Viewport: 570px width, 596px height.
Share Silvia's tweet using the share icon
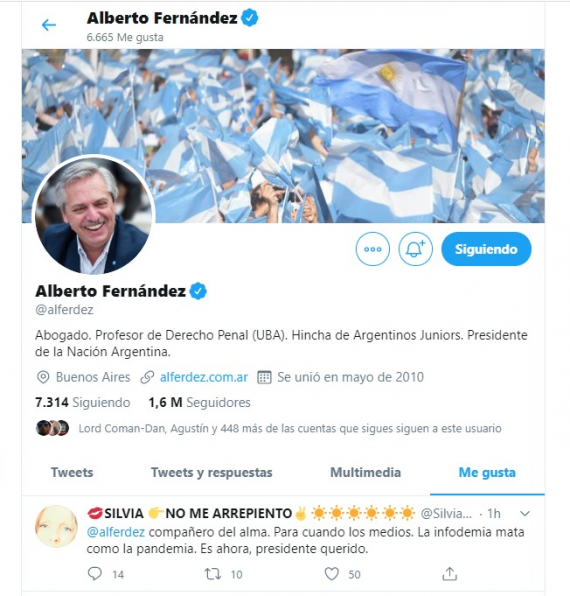click(450, 574)
